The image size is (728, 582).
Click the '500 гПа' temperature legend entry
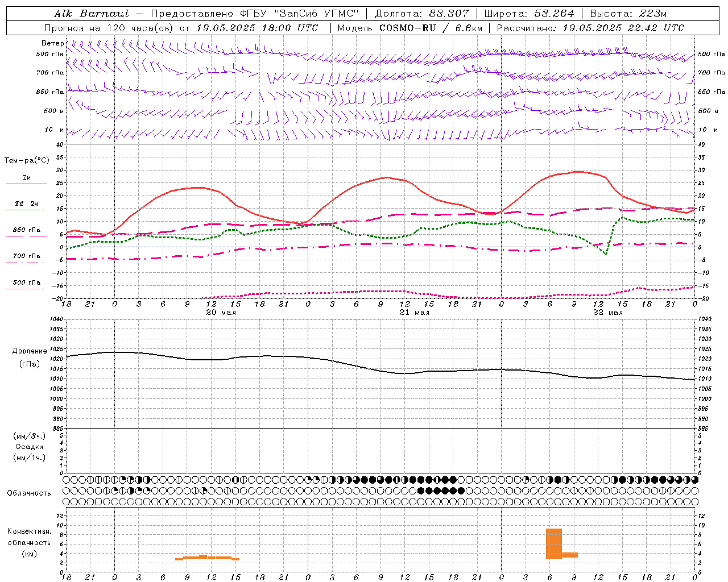[27, 282]
